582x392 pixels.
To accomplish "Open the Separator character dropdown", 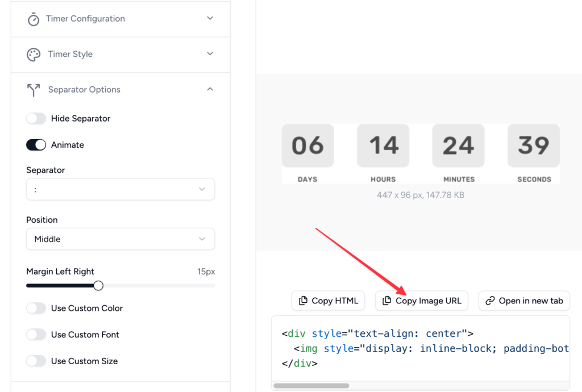I will tap(120, 189).
